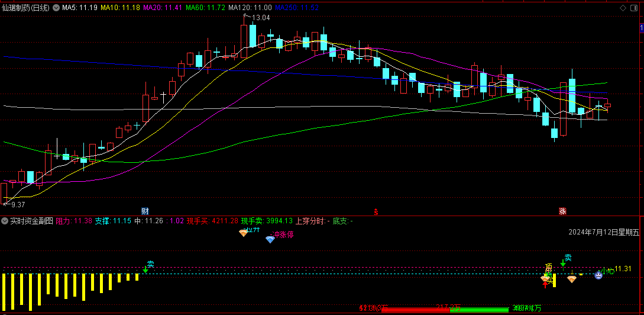Click the 13.04 high price label
Image resolution: width=644 pixels, height=315 pixels.
[261, 17]
